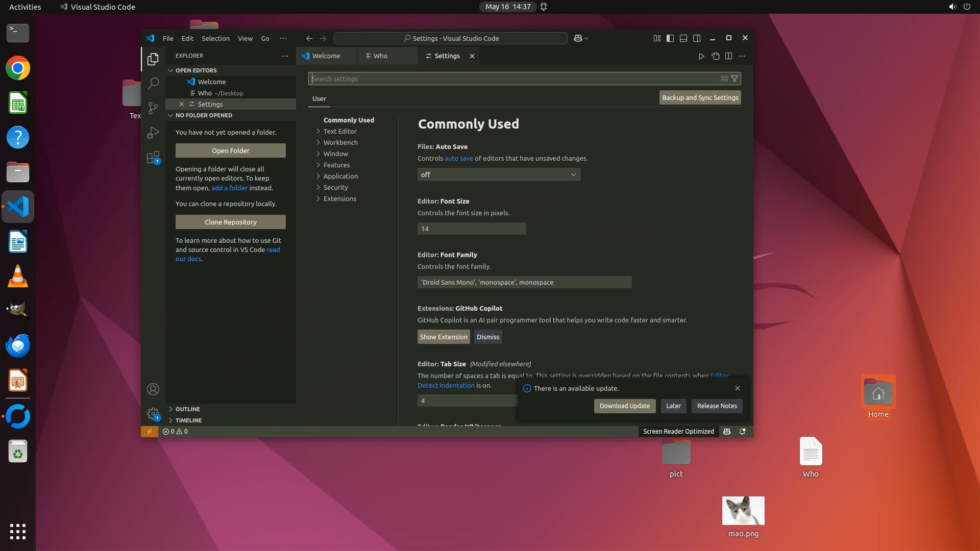The width and height of the screenshot is (980, 551).
Task: Switch to the Welcome tab
Action: [326, 56]
